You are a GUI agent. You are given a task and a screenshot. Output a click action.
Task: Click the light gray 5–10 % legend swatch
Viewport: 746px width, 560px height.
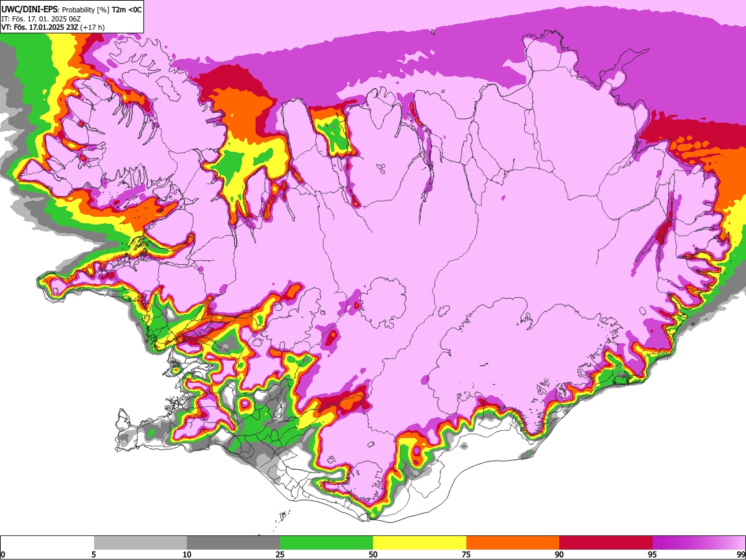coord(140,542)
